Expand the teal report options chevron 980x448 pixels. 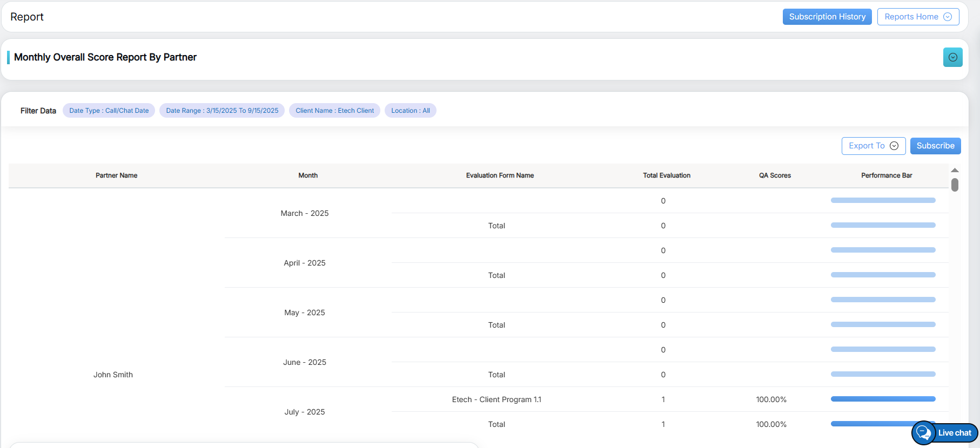pyautogui.click(x=952, y=57)
